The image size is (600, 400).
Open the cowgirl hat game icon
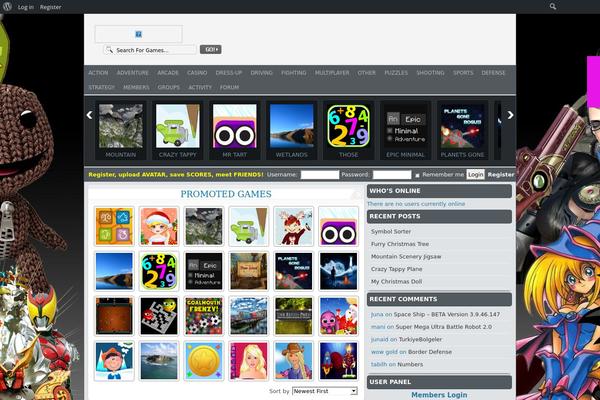pyautogui.click(x=293, y=361)
